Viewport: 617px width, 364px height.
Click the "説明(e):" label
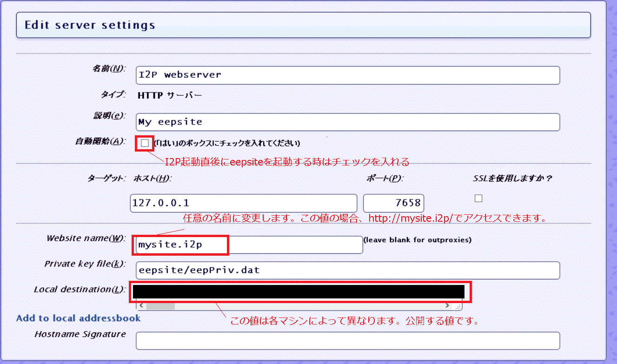coord(109,116)
